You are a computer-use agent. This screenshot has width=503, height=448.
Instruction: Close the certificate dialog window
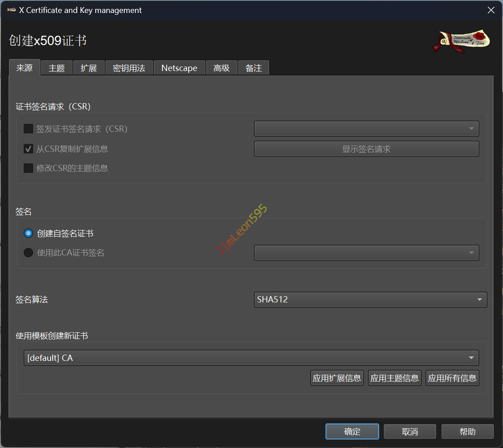tap(490, 10)
